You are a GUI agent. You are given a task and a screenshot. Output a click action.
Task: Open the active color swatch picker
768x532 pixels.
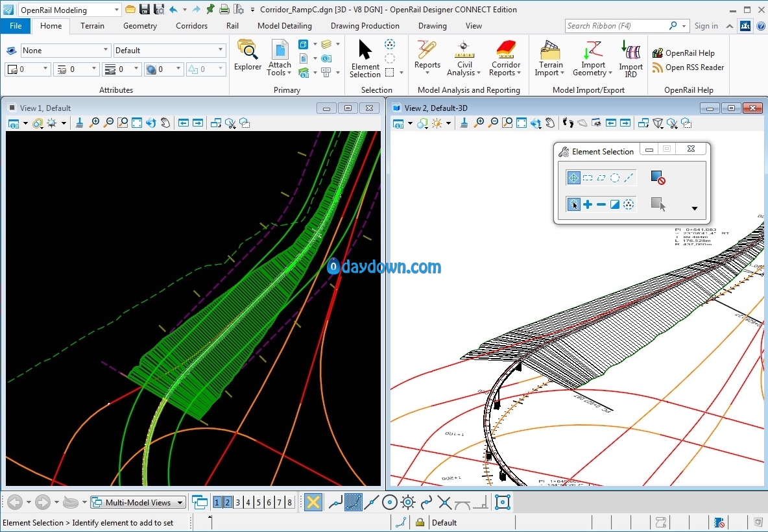[28, 69]
